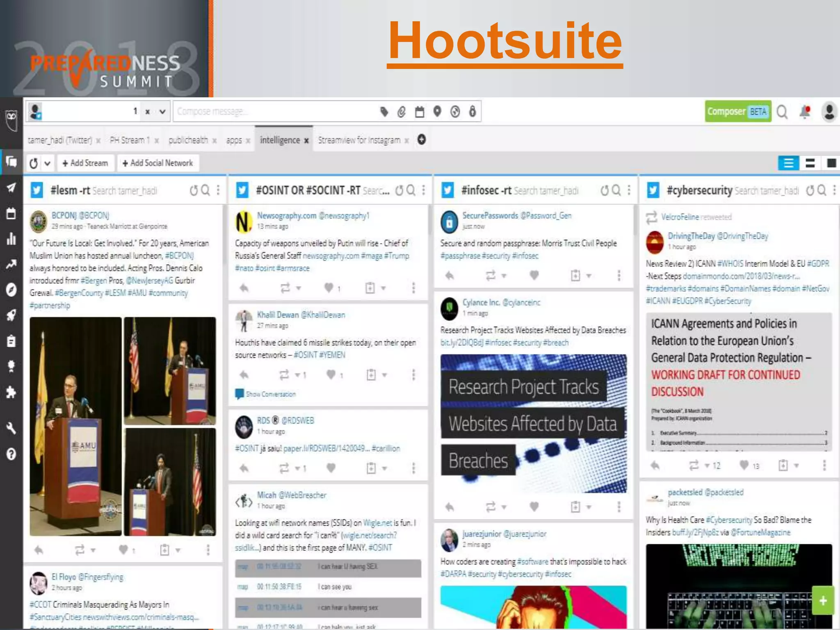This screenshot has height=630, width=840.
Task: Open the bit.ly/2DIQBdJ link in Cylance tweet
Action: (x=462, y=343)
